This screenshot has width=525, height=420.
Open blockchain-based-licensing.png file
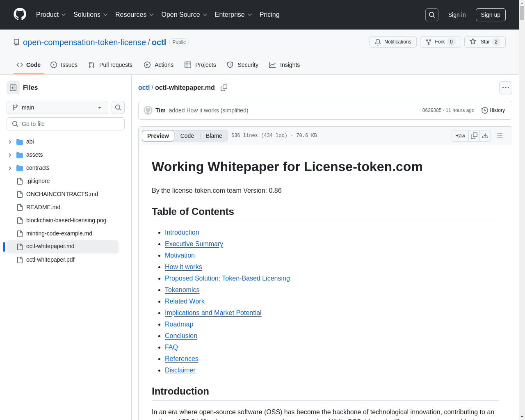tap(66, 220)
